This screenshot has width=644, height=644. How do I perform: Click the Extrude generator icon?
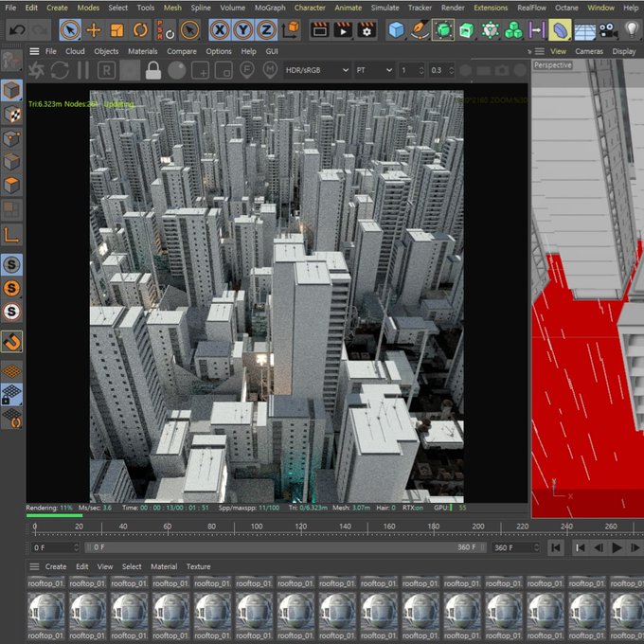466,30
